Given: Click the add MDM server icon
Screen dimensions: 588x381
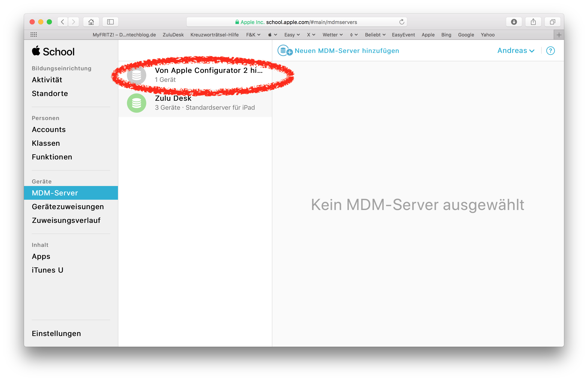Looking at the screenshot, I should (285, 51).
